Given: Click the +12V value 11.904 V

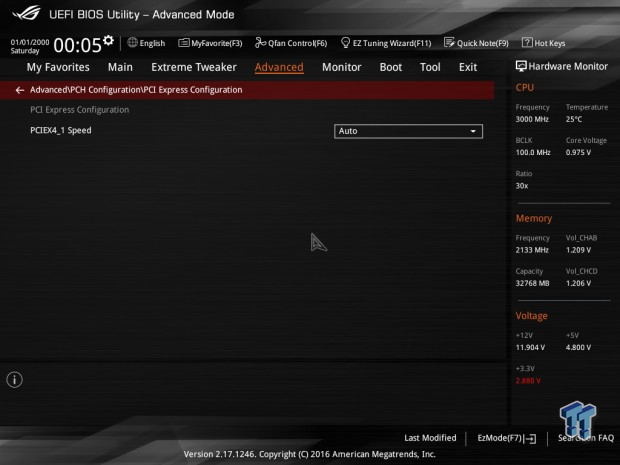Looking at the screenshot, I should pyautogui.click(x=530, y=347).
